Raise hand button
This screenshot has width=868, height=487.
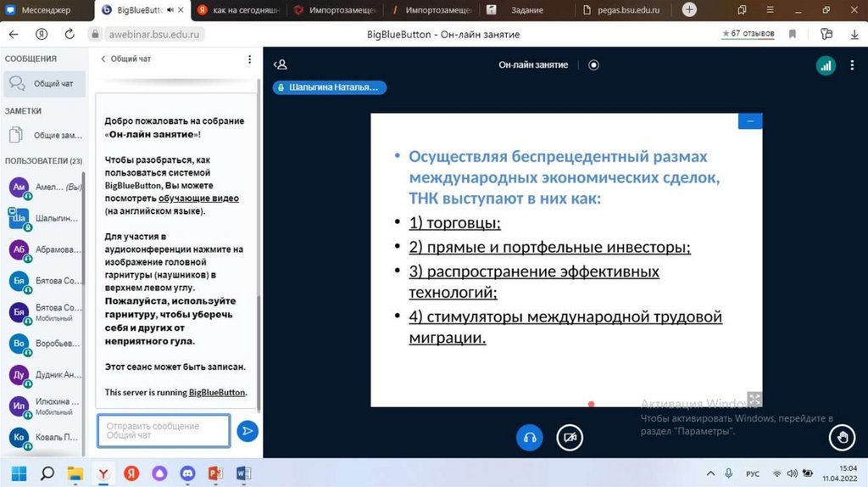point(842,437)
